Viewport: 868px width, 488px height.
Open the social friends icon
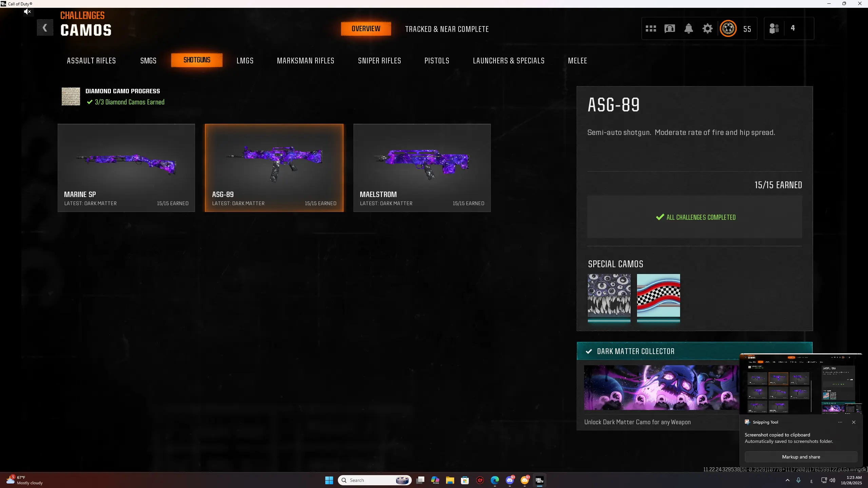(x=774, y=28)
